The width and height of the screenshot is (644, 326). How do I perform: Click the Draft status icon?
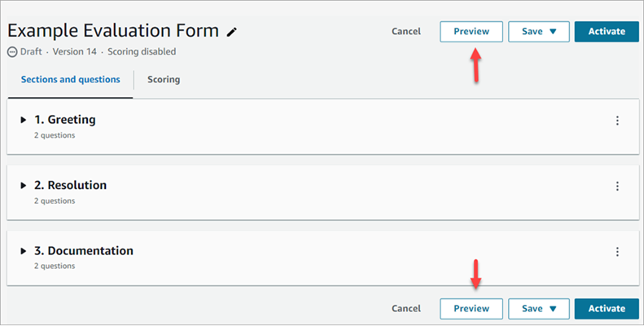click(12, 52)
